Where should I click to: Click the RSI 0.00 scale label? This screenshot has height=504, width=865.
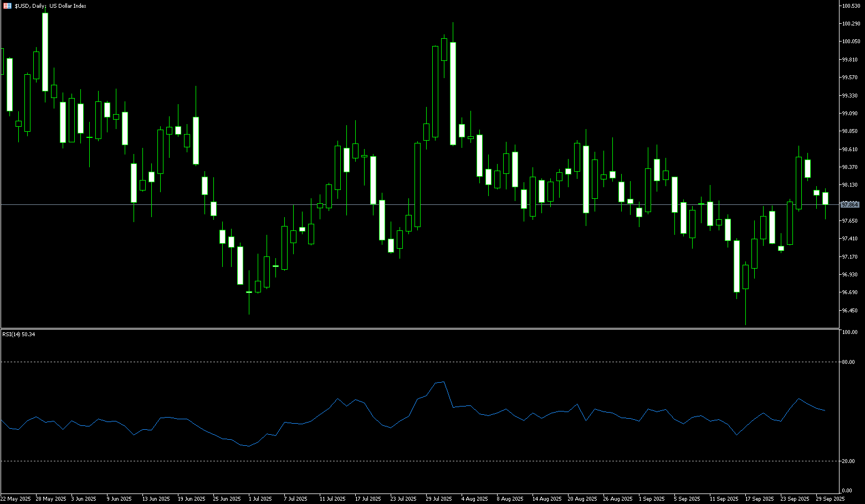coord(847,491)
